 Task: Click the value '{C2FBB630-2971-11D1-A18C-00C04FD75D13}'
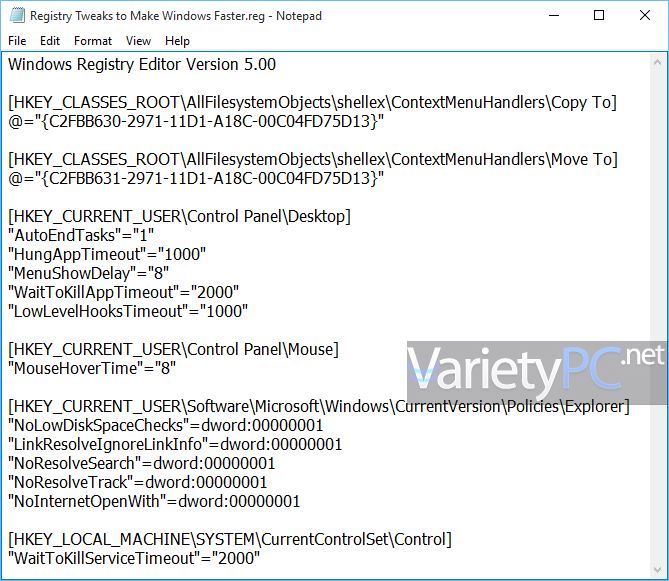(209, 122)
